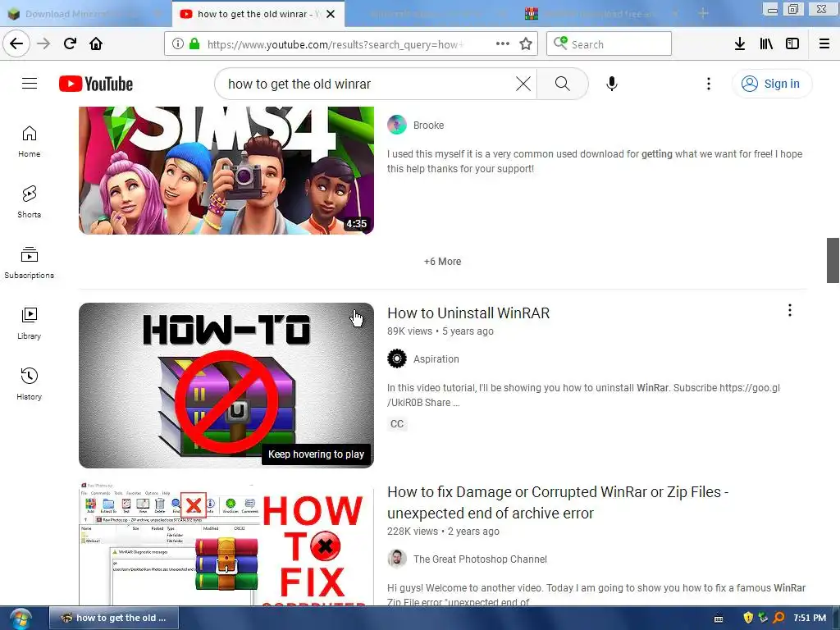840x630 pixels.
Task: Click the Brooke channel avatar
Action: pyautogui.click(x=397, y=125)
